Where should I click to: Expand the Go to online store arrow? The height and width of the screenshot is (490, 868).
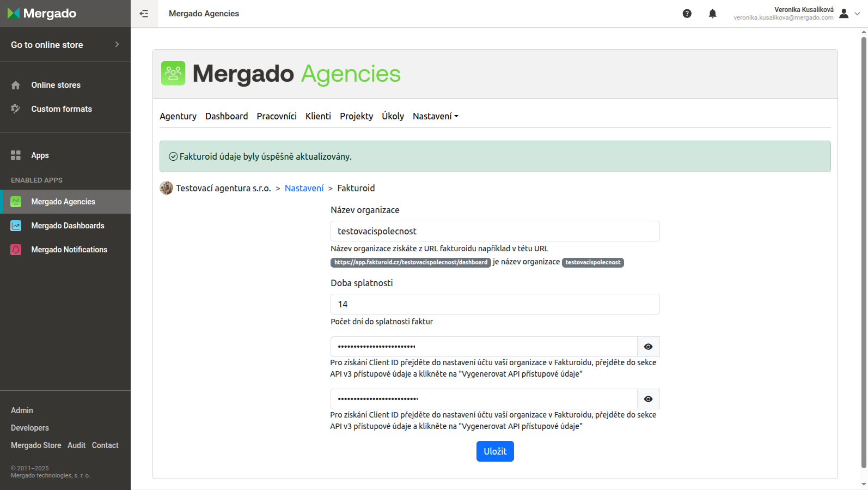point(117,45)
